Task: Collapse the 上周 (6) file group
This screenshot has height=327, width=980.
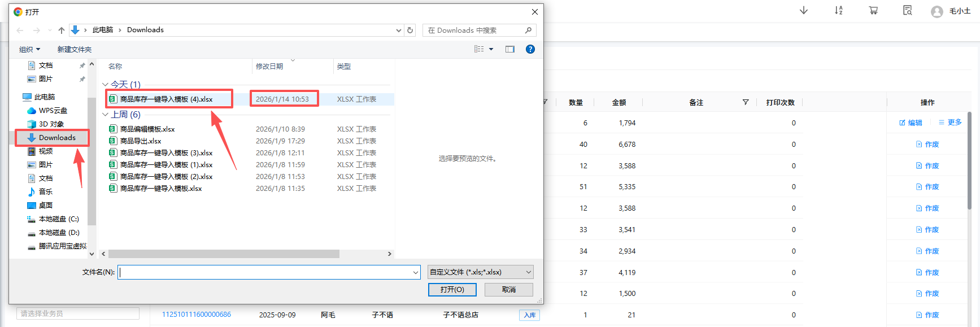Action: tap(106, 115)
